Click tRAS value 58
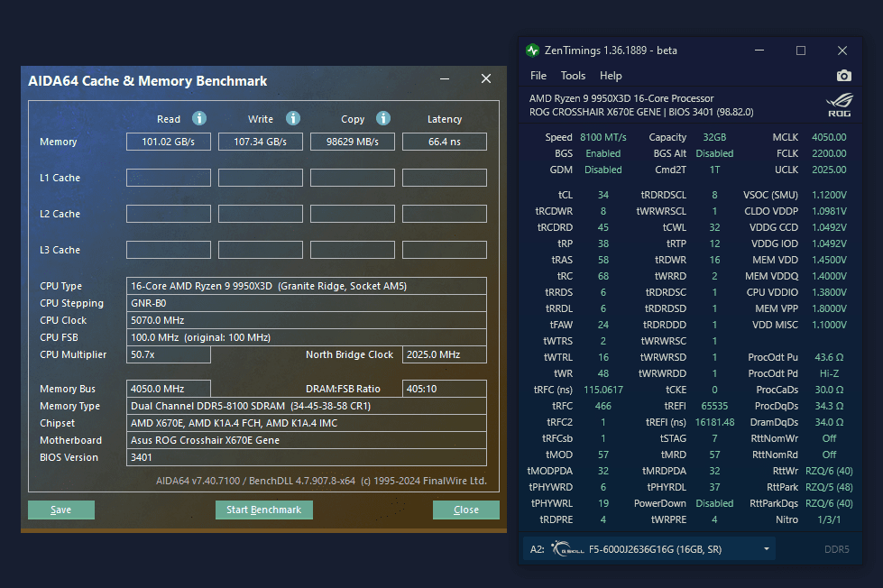This screenshot has height=588, width=883. coord(603,260)
